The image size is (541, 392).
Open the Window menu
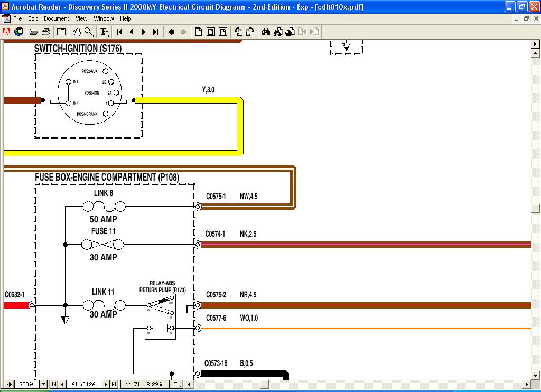click(x=104, y=18)
